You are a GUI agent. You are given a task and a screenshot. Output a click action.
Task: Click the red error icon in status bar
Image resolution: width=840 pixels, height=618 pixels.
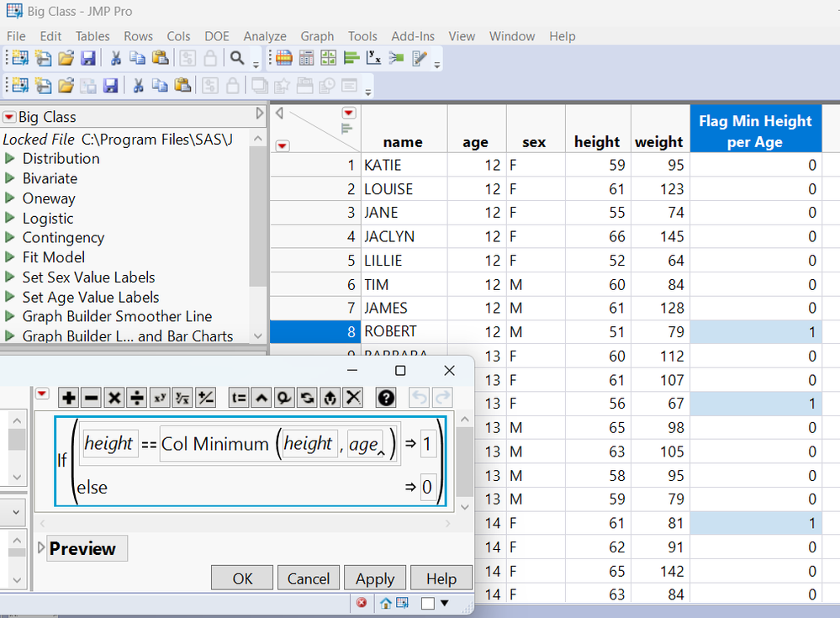coord(362,603)
